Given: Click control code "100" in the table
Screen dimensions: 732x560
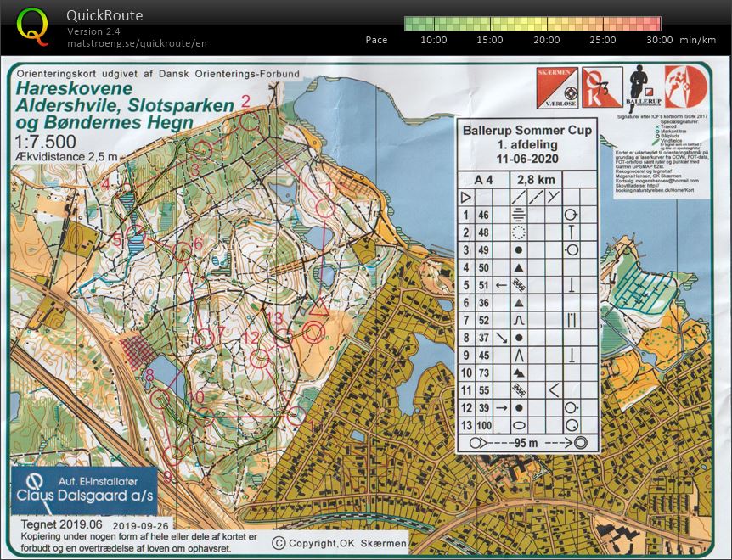Looking at the screenshot, I should [484, 425].
